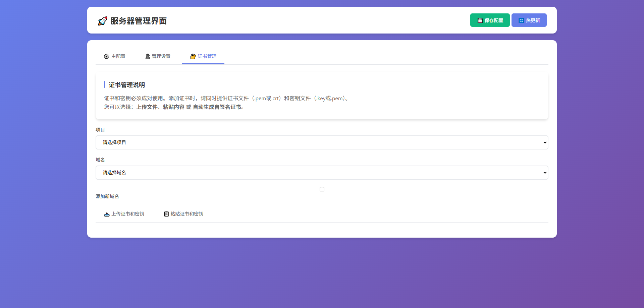
Task: Click the 添加新域名 checkbox label
Action: [107, 196]
